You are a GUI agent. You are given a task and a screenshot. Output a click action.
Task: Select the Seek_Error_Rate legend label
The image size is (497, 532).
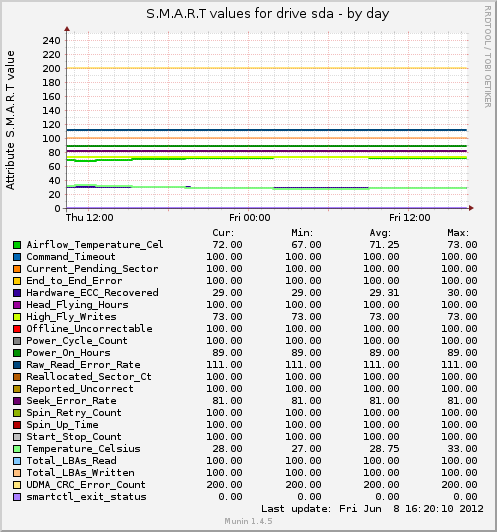click(72, 401)
